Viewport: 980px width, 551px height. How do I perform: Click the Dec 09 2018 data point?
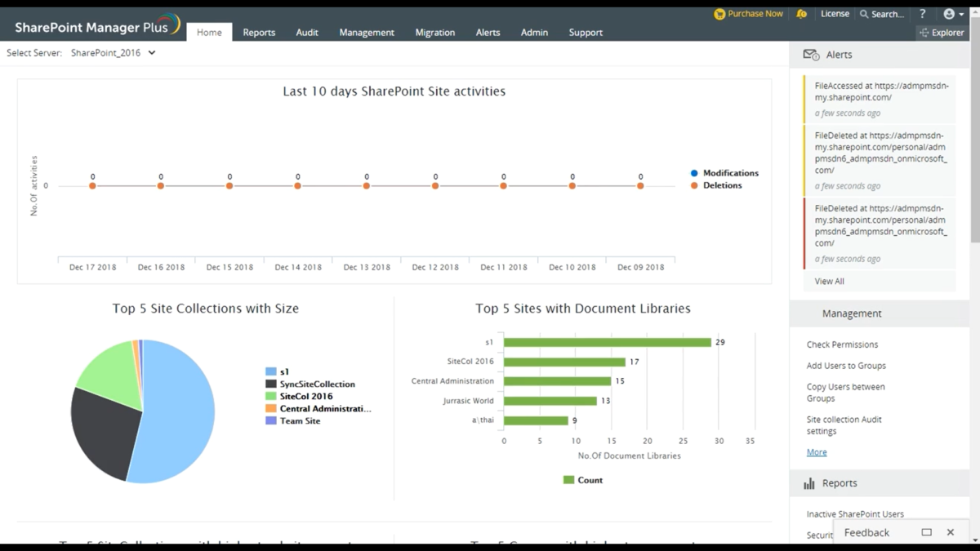(640, 186)
